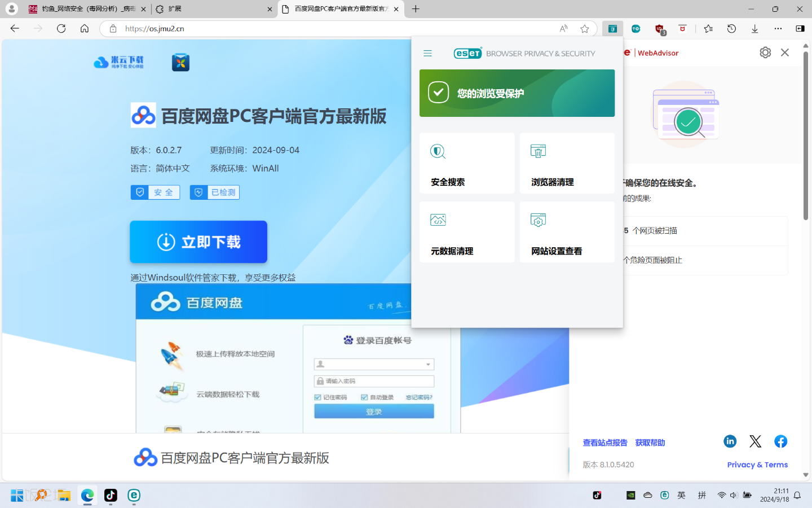
Task: Click the 更新时间: 2024-09-04 text
Action: click(x=254, y=150)
